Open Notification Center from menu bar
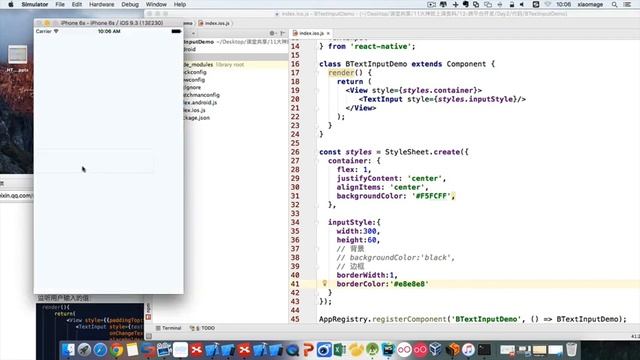Image resolution: width=640 pixels, height=360 pixels. pyautogui.click(x=627, y=4)
